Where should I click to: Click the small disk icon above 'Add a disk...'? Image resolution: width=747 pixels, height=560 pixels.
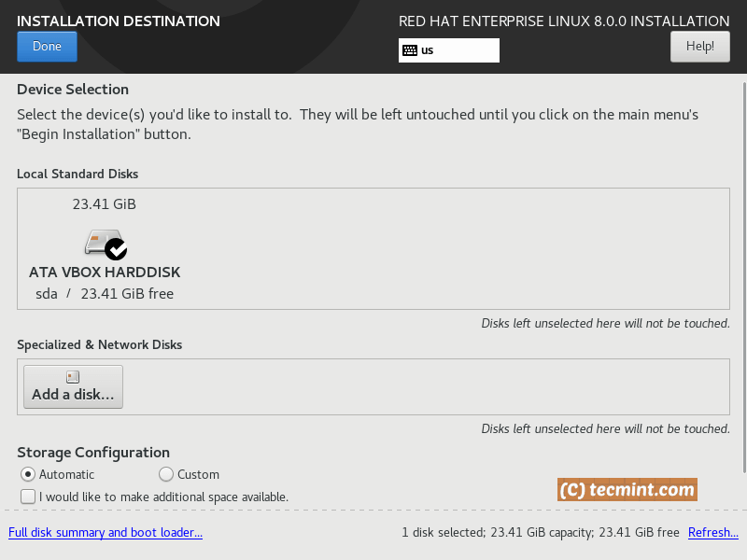pos(73,377)
